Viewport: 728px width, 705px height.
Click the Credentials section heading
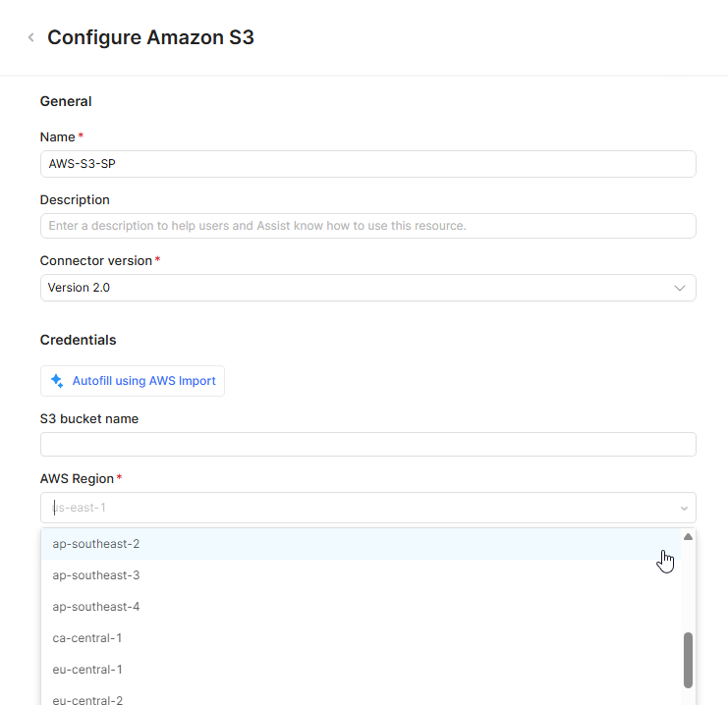[x=78, y=340]
